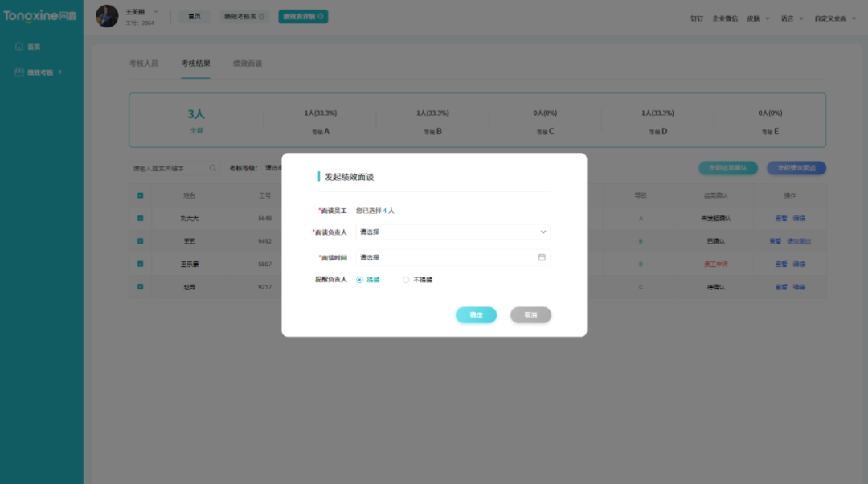Click the search magnifier icon in keyword box

click(213, 168)
